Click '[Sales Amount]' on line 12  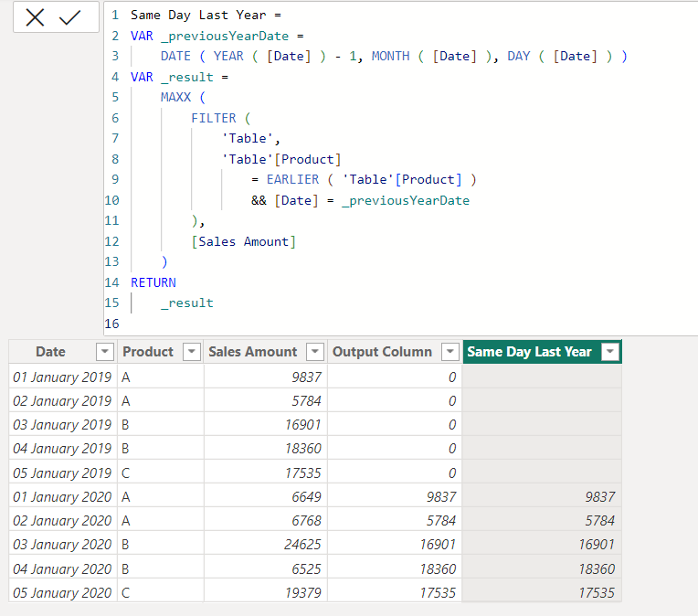tap(244, 241)
